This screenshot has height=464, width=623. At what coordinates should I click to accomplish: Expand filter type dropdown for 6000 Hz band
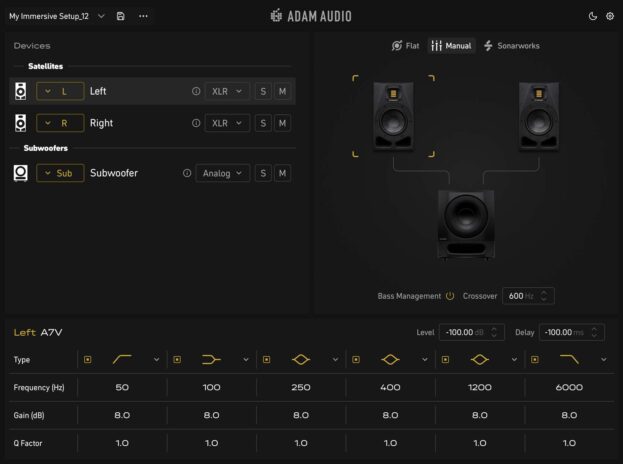tap(604, 360)
